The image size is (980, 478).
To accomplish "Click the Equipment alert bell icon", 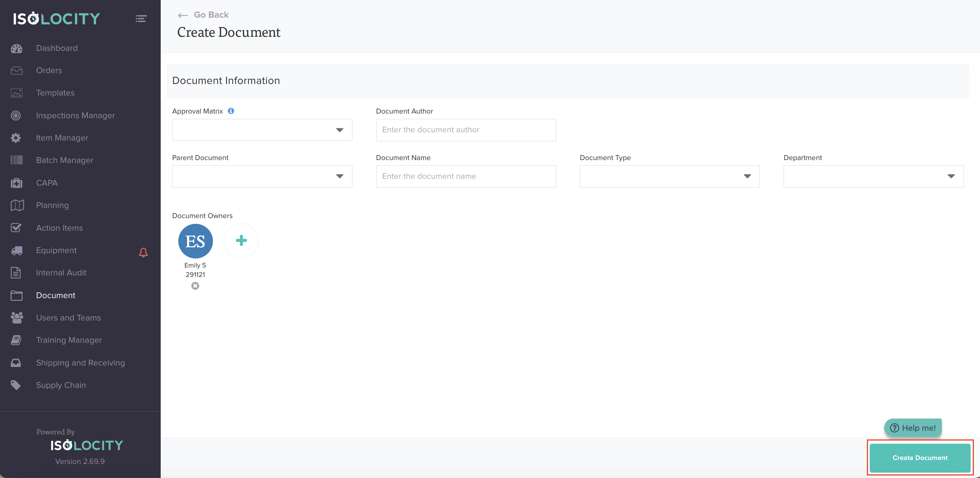I will (143, 252).
